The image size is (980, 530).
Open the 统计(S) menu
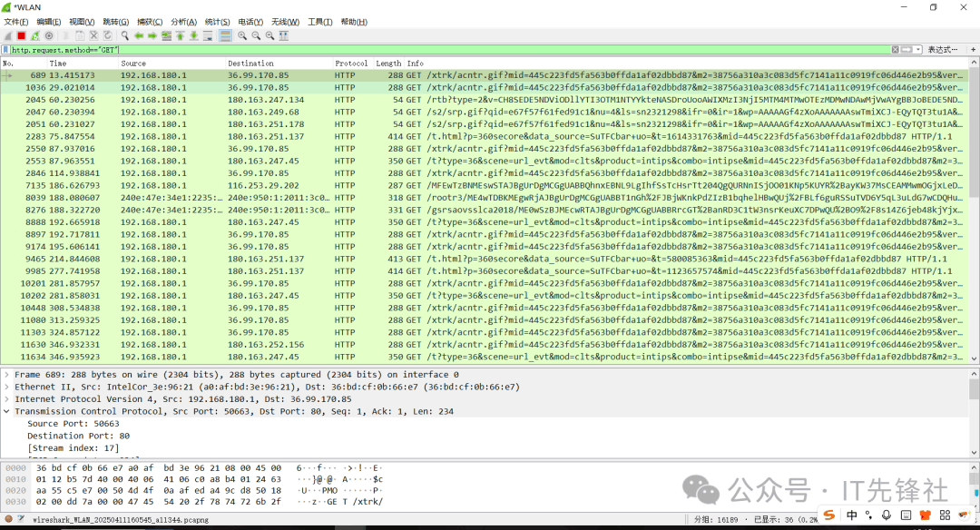pos(217,22)
